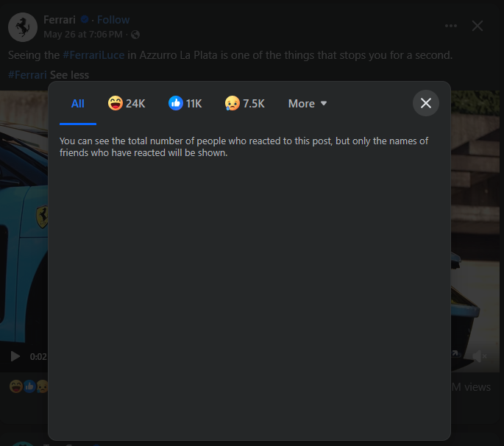Open the Ferrari page name
504x446 pixels.
[60, 20]
